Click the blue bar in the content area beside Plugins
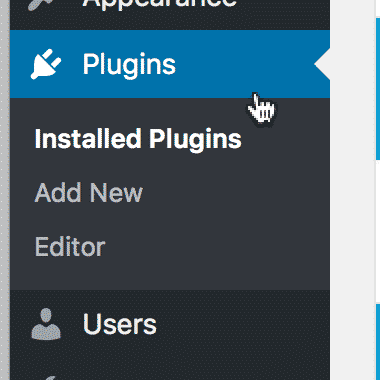 (x=378, y=89)
